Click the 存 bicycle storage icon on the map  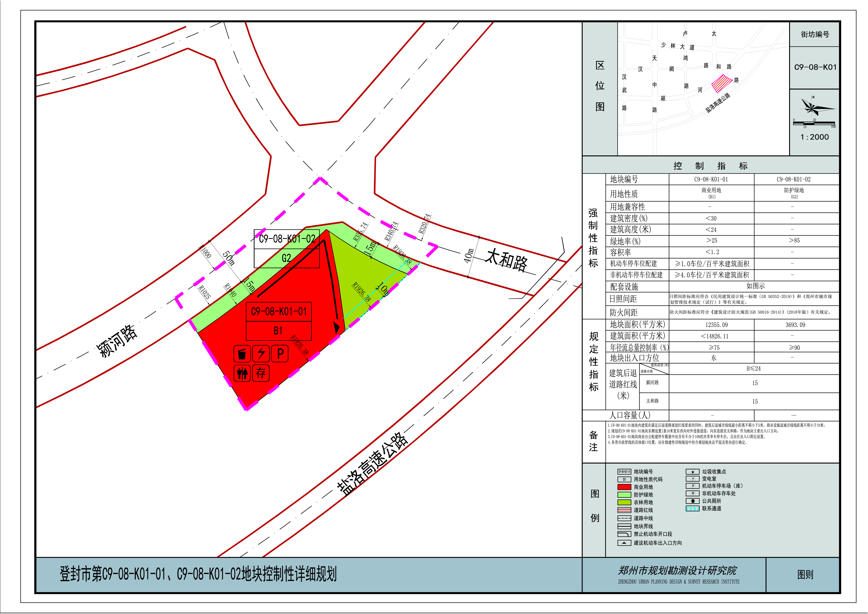click(x=261, y=373)
